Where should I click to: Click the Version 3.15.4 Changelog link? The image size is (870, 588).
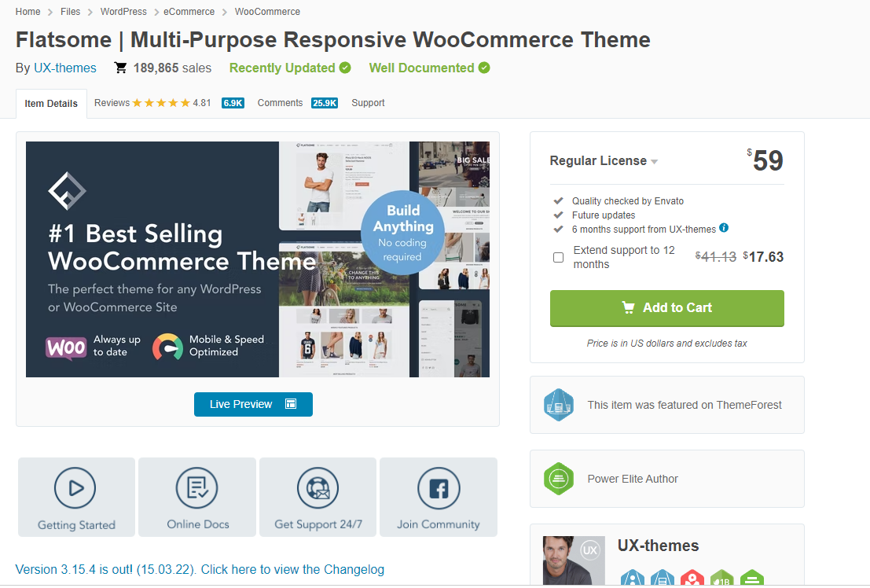pos(200,569)
